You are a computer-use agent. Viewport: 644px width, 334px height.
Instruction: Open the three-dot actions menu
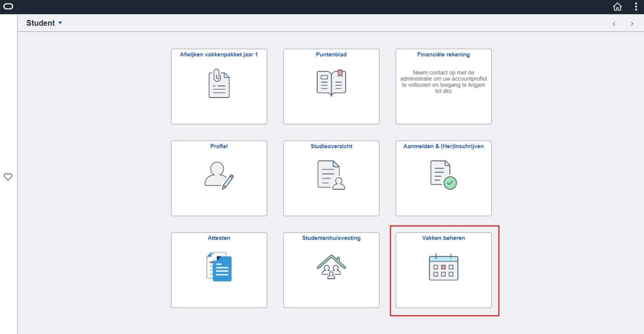tap(636, 6)
